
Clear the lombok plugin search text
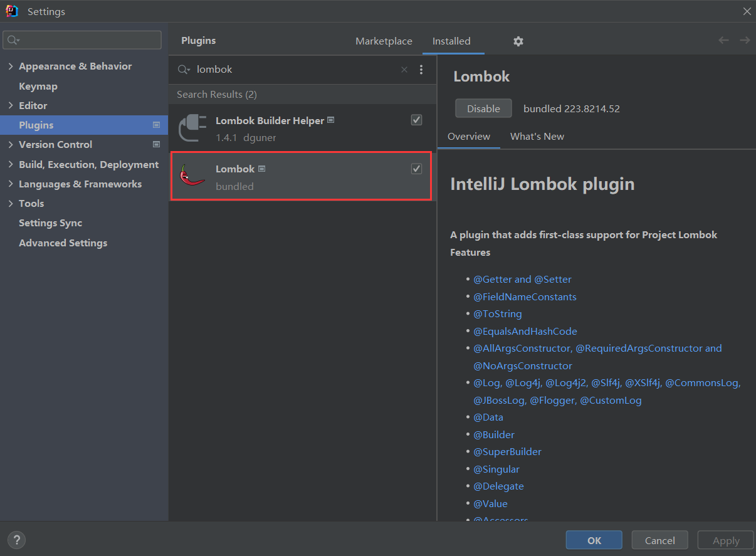(x=404, y=70)
